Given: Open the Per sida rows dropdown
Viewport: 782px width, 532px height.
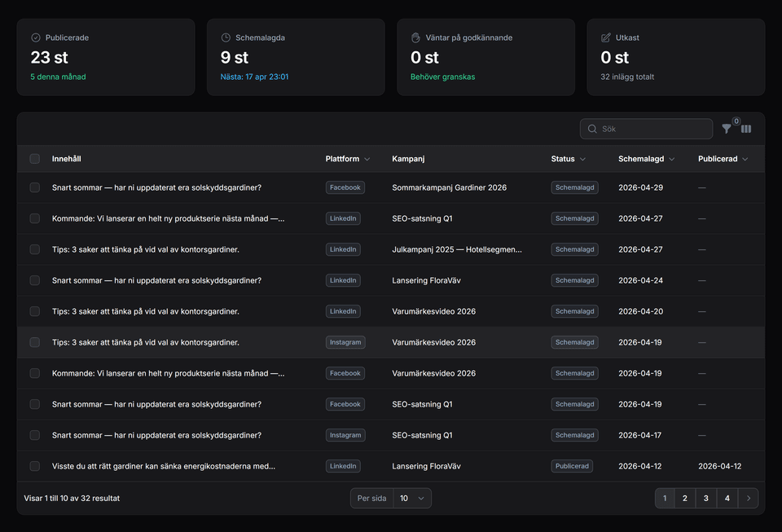Looking at the screenshot, I should click(412, 498).
